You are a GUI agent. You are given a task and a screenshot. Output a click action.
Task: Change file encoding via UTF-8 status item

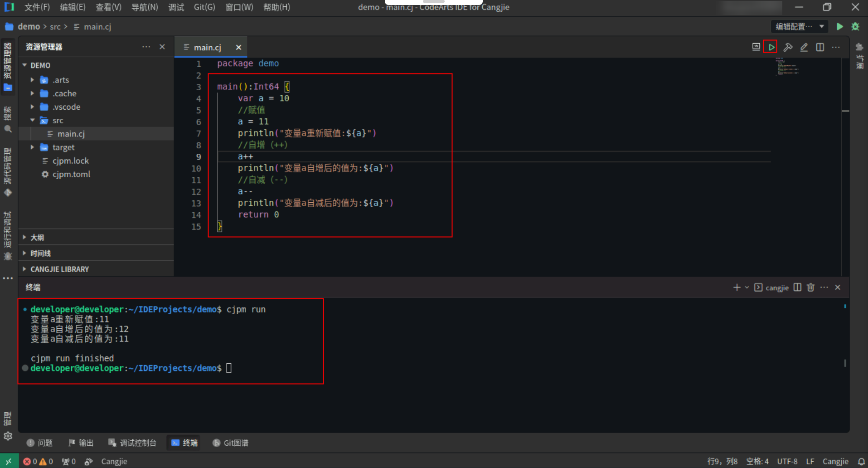coord(787,461)
